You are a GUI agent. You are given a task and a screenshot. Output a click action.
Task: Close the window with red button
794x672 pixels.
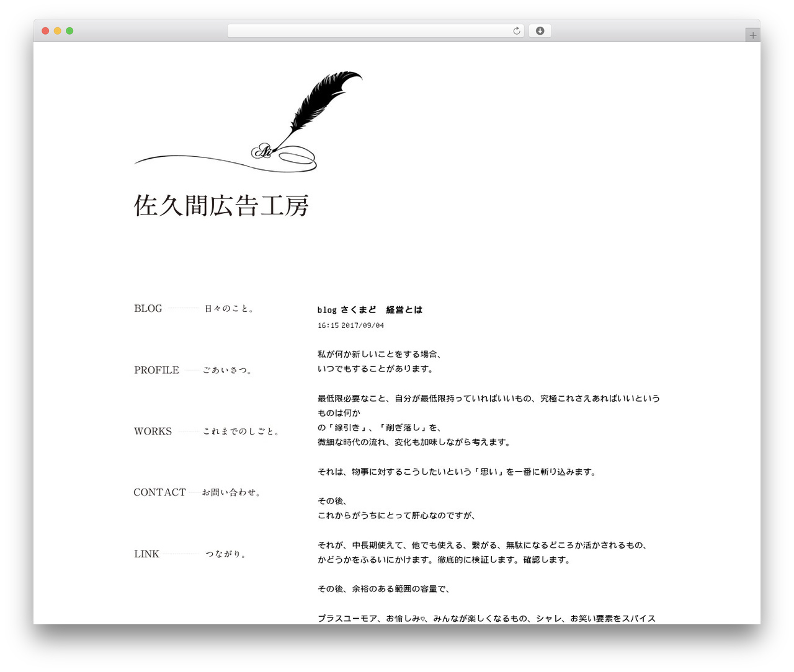(45, 31)
